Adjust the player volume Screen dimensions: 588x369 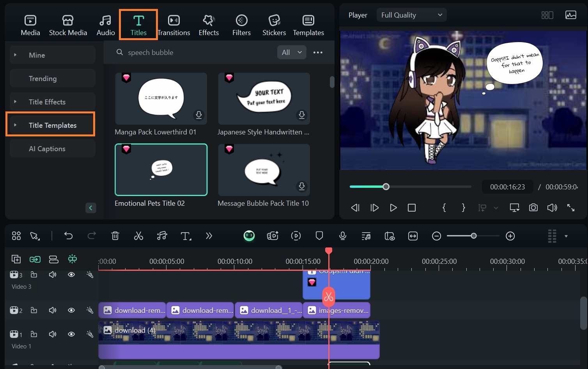(x=552, y=208)
